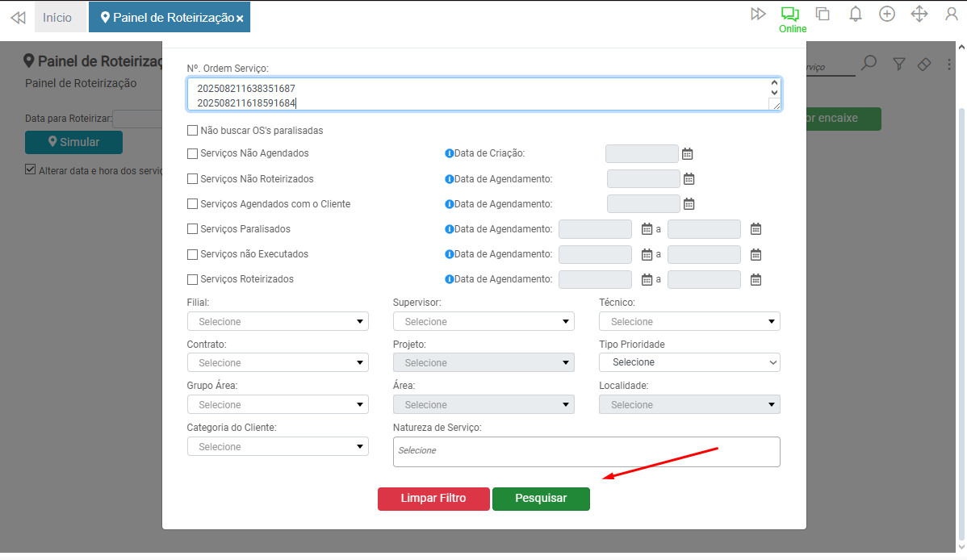
Task: Open calendar picker for Data de Criação
Action: click(x=688, y=153)
